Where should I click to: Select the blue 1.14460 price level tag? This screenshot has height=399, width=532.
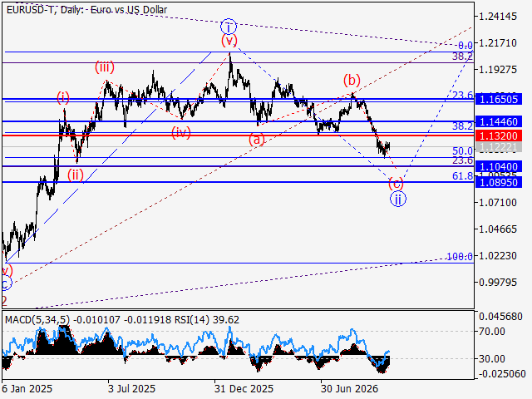pos(499,121)
